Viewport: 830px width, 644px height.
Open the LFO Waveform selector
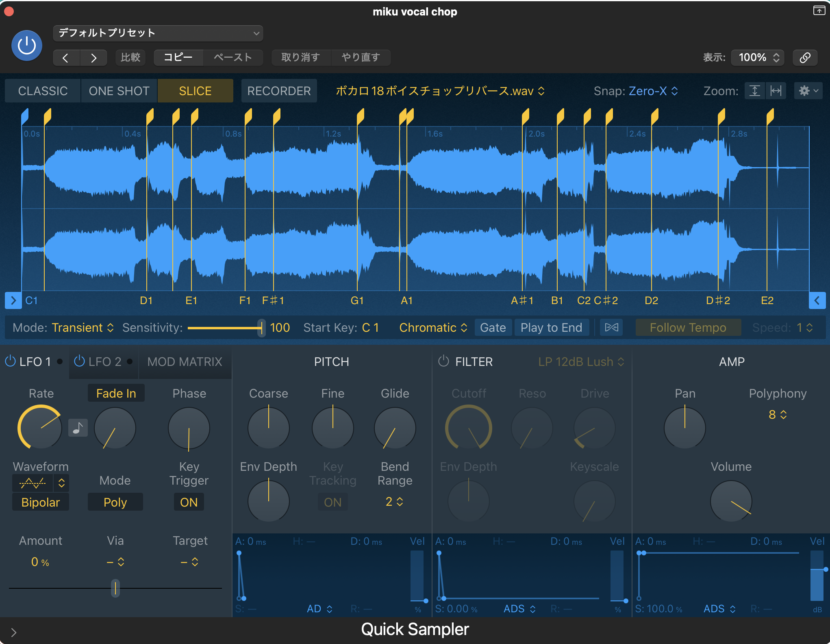tap(40, 483)
